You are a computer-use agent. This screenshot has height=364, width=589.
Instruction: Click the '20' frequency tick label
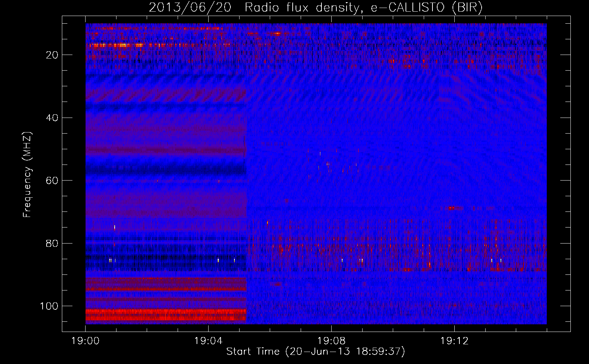(52, 55)
